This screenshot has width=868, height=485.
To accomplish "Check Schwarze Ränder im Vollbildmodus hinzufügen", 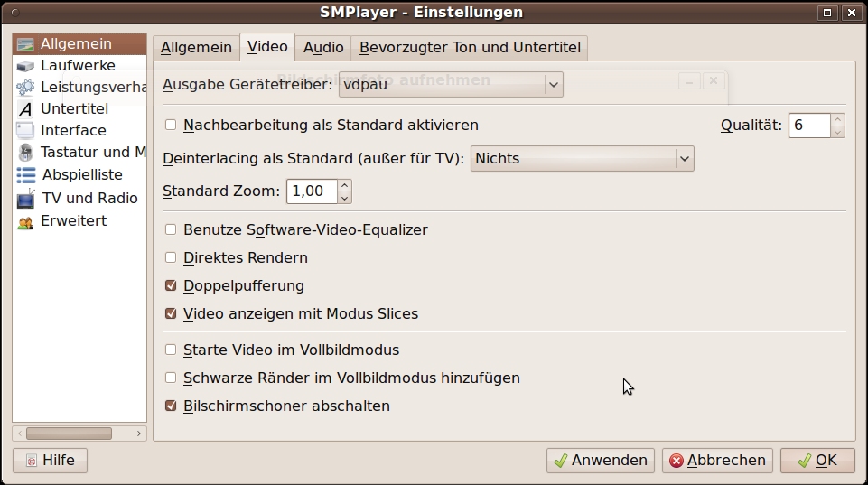I will [x=171, y=378].
